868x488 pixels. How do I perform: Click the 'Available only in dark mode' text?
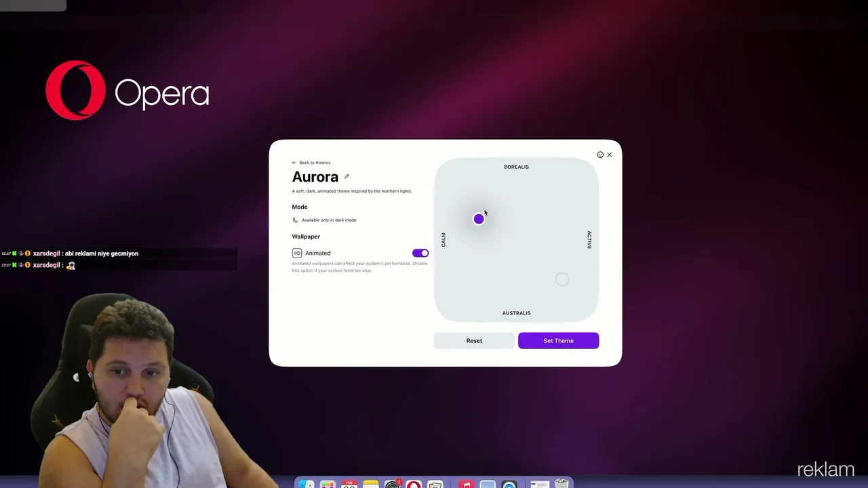tap(329, 220)
